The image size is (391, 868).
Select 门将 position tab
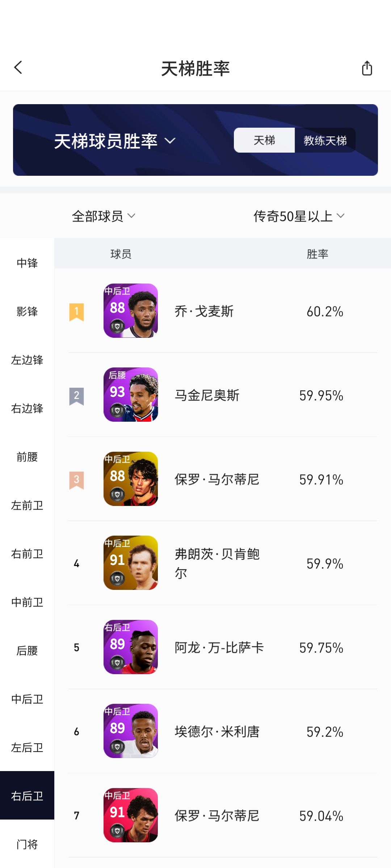pyautogui.click(x=27, y=844)
